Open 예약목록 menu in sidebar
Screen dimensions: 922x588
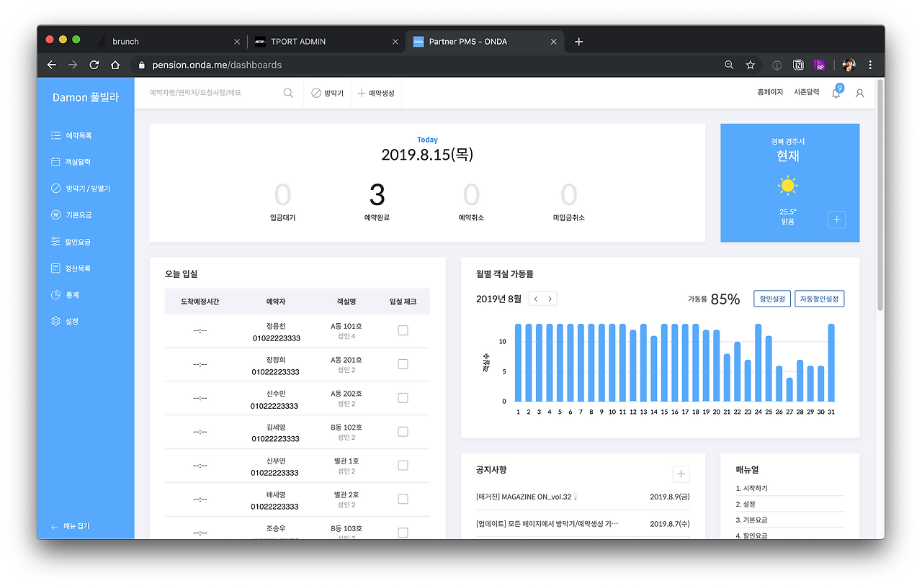(71, 135)
